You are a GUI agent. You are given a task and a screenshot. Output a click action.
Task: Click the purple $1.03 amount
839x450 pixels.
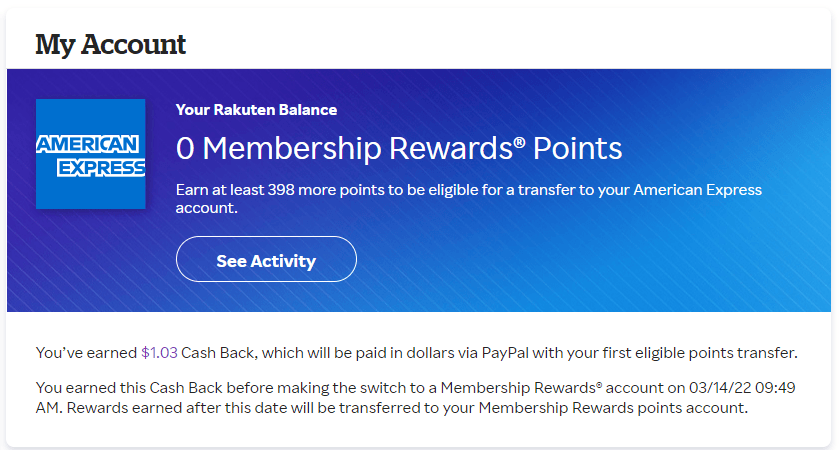159,352
